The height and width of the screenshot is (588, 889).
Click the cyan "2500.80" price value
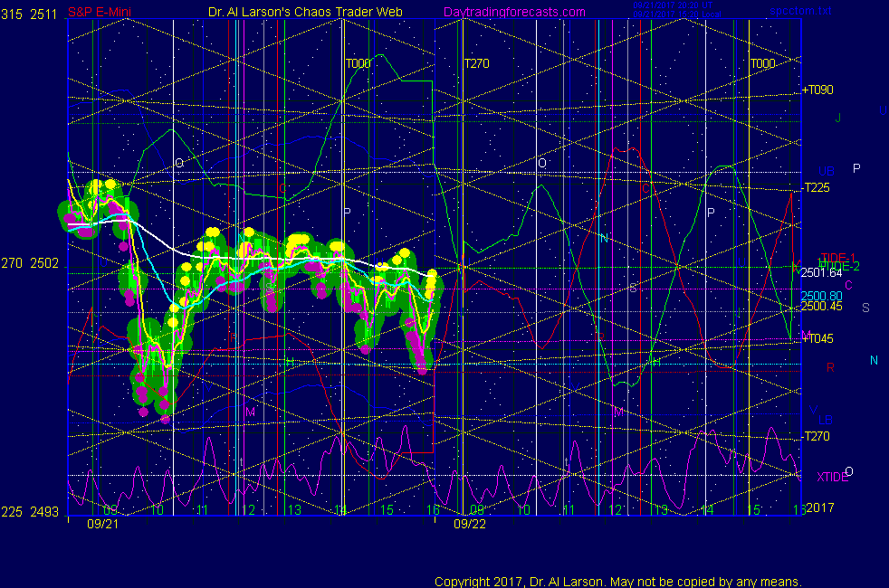821,296
